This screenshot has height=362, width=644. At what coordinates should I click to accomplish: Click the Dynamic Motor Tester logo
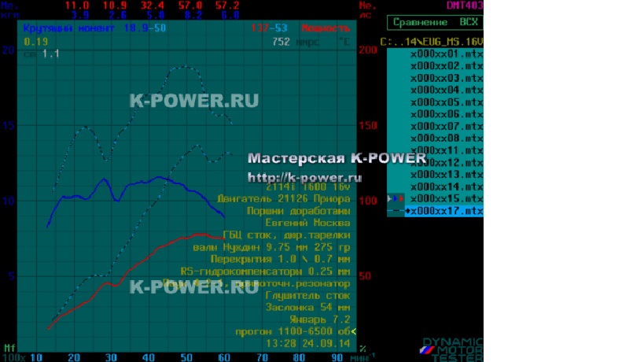(x=452, y=349)
